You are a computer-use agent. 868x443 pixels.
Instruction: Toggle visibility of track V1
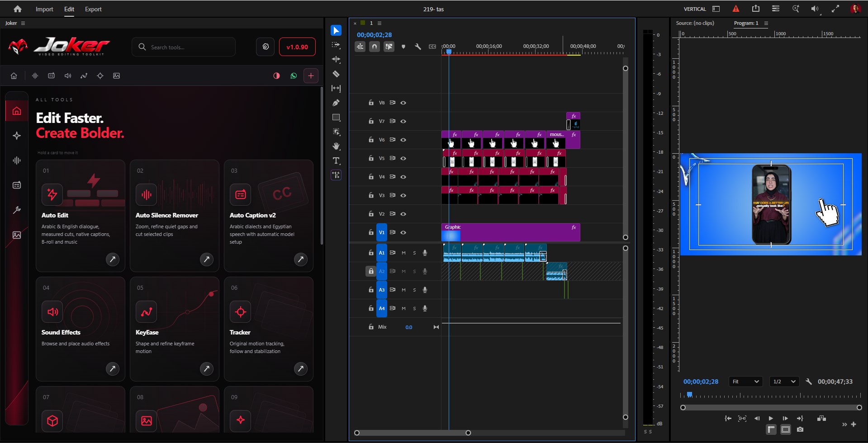[403, 232]
